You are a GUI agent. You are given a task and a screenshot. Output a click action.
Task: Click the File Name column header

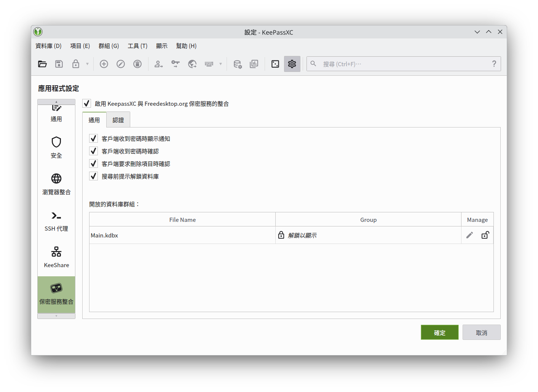click(x=182, y=220)
